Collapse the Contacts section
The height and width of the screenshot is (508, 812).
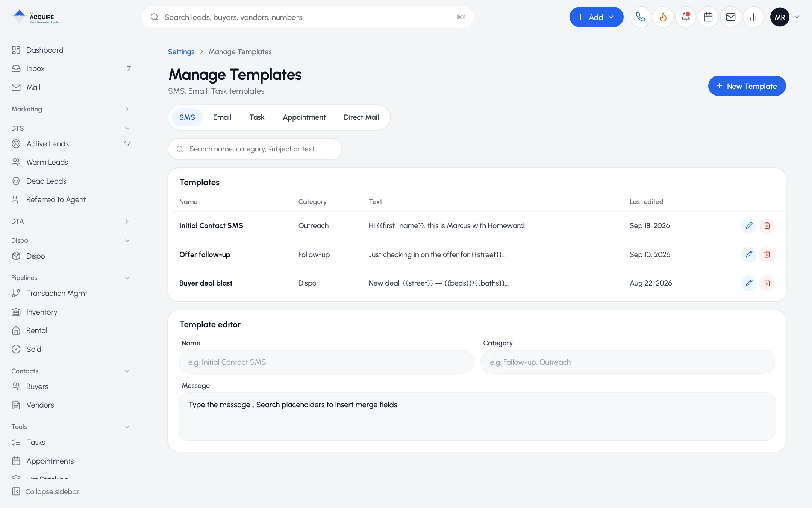pos(71,371)
